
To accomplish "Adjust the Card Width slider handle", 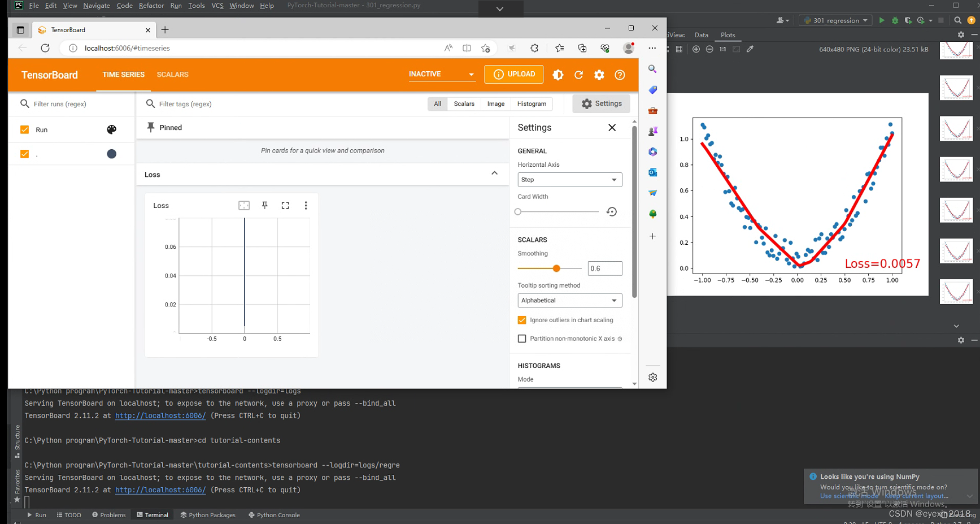I will pos(518,211).
